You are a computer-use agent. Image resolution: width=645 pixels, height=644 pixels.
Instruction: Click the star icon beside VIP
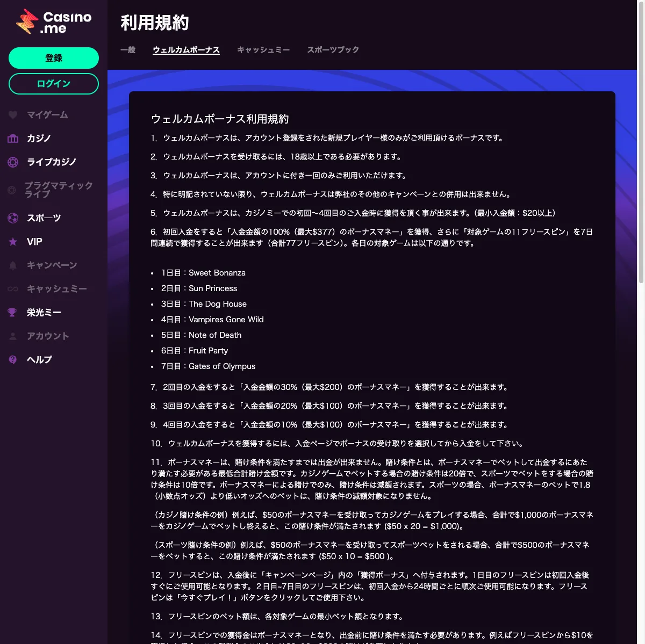click(13, 242)
